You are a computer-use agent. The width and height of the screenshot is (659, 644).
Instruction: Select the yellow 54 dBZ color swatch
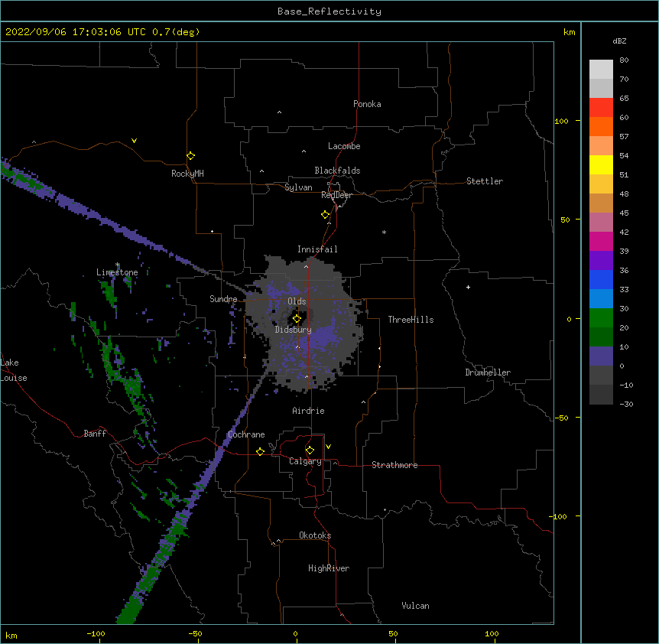point(601,164)
